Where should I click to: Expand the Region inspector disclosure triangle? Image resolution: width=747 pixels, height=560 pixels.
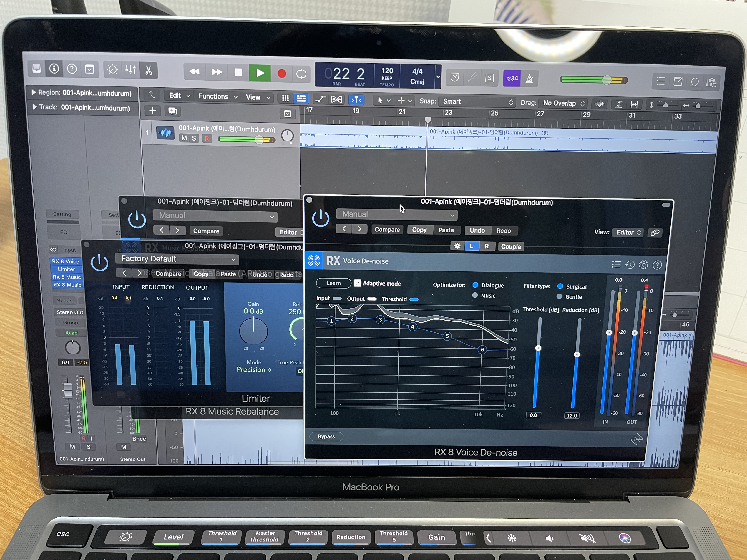click(33, 92)
